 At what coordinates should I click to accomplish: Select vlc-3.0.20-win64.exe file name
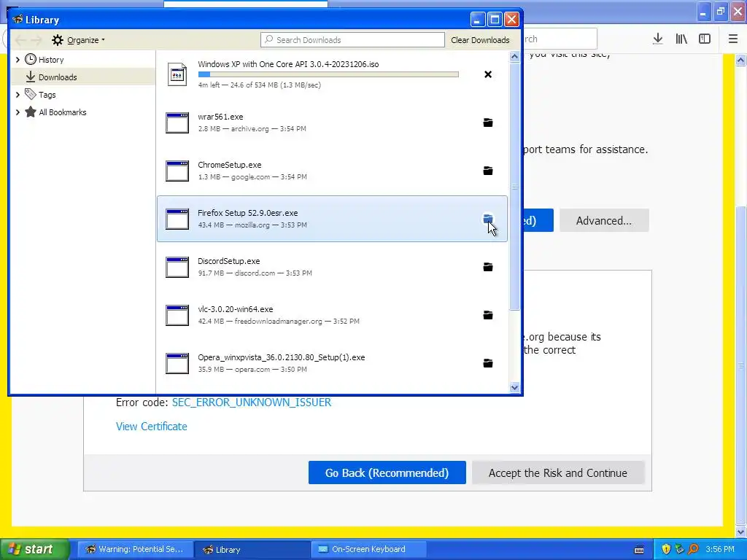click(236, 309)
